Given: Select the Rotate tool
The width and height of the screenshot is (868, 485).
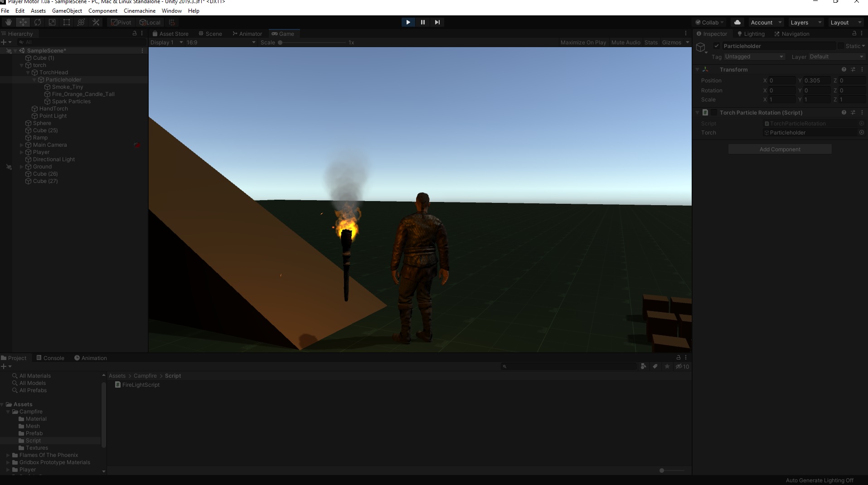Looking at the screenshot, I should (38, 22).
